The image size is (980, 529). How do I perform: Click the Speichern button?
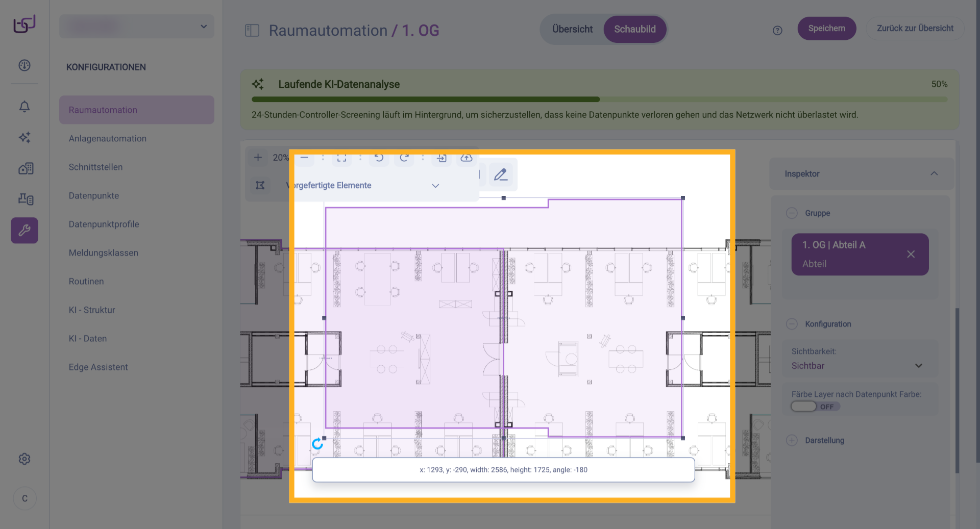(826, 29)
